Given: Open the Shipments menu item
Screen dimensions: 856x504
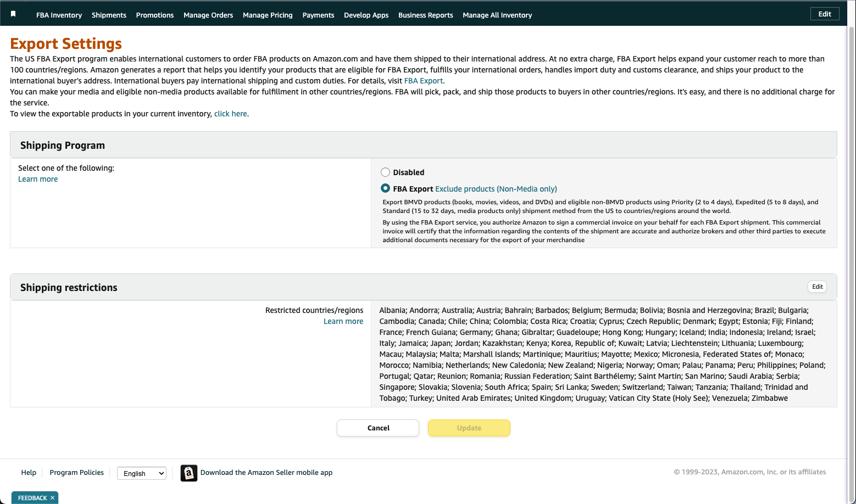Looking at the screenshot, I should [109, 15].
